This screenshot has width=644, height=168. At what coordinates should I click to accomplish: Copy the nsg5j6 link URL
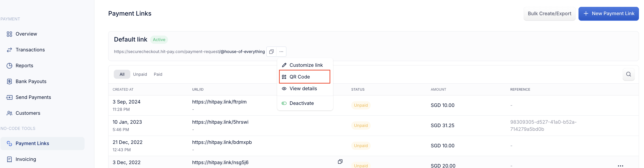point(340,162)
